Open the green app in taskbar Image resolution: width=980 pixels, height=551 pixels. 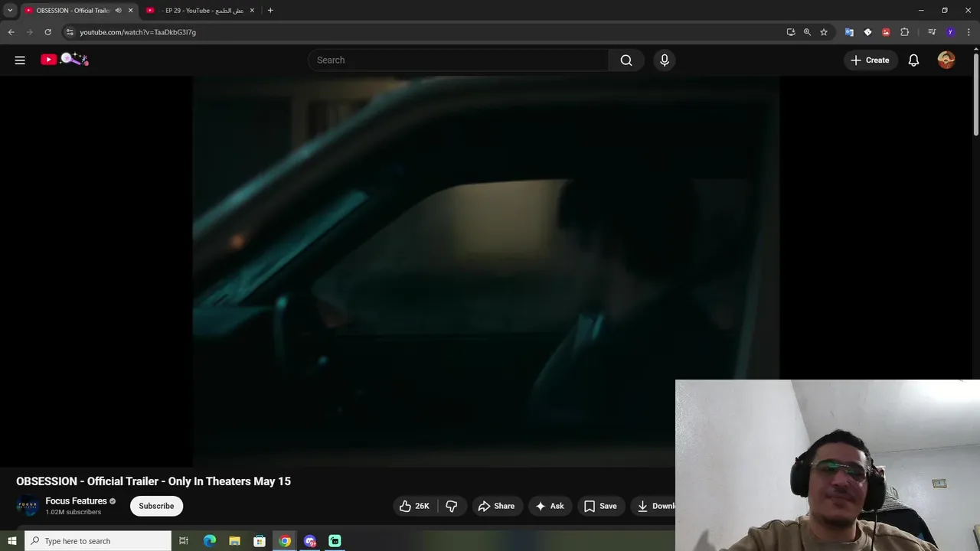[335, 541]
